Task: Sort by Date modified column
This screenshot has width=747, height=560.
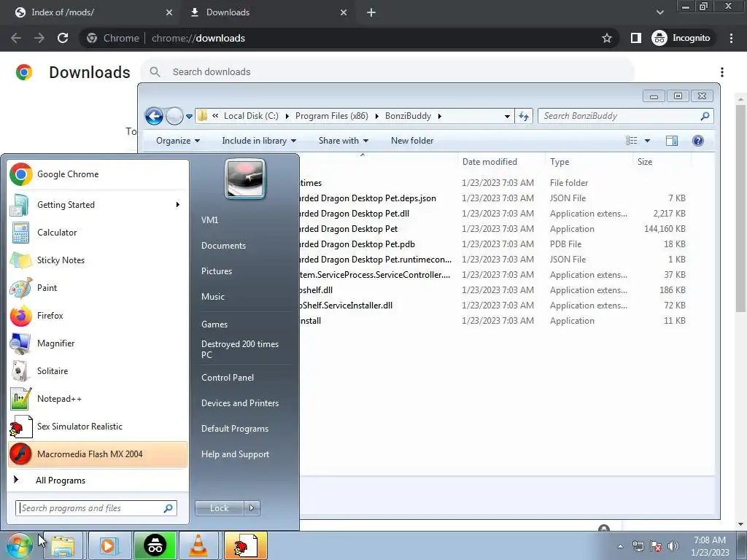Action: pos(500,162)
